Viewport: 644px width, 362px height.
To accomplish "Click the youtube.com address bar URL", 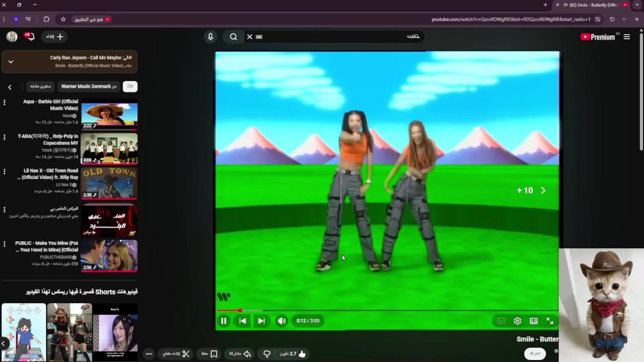I will (x=511, y=20).
